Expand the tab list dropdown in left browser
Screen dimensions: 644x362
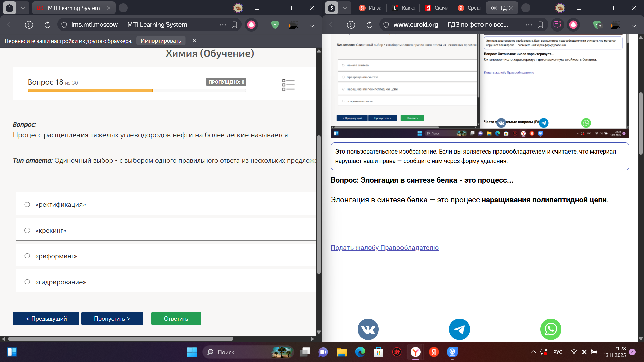pyautogui.click(x=23, y=8)
